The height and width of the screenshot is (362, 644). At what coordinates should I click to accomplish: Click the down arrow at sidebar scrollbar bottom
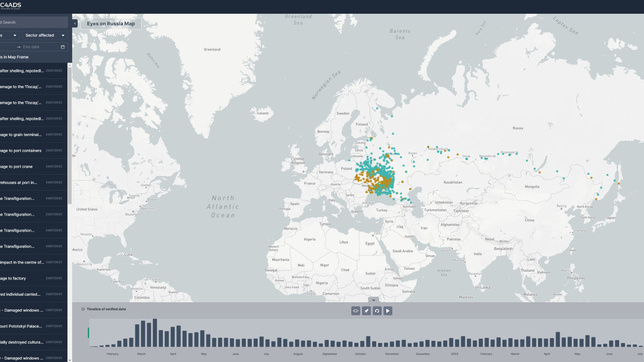coord(70,360)
